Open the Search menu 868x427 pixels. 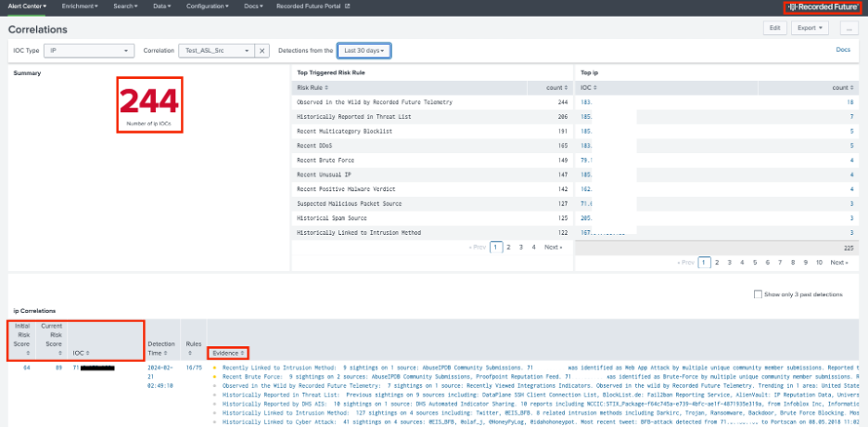click(125, 6)
